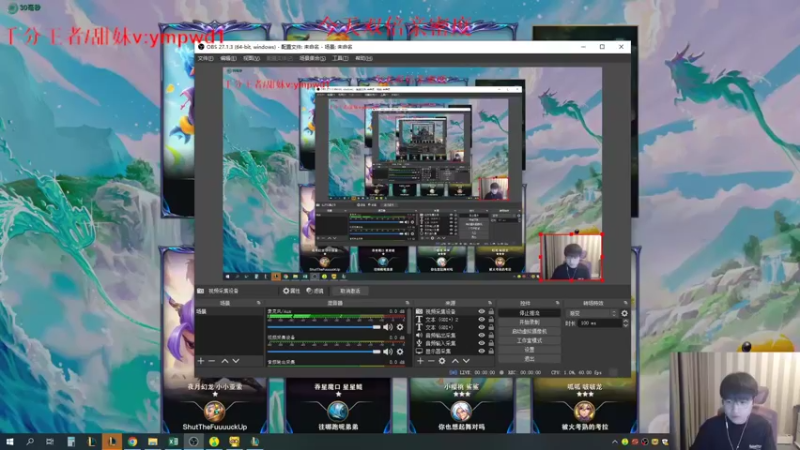800x450 pixels.
Task: Click the 退出 exit button in controls
Action: pos(529,359)
